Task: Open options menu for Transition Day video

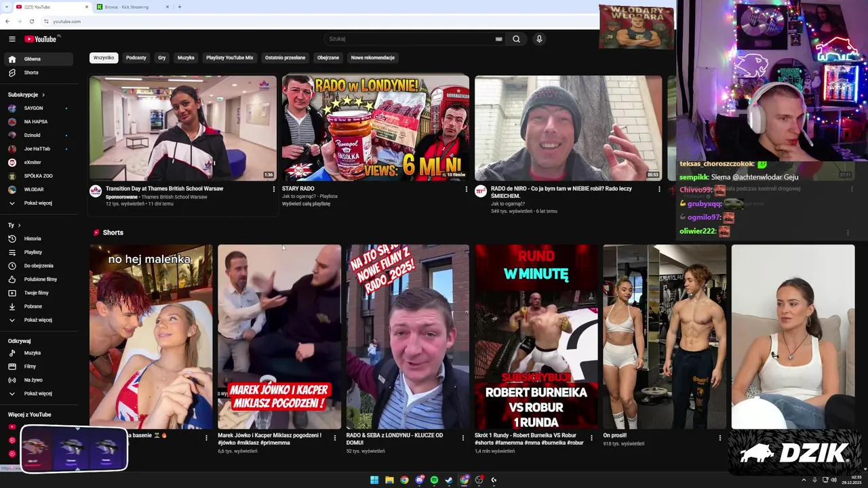Action: pyautogui.click(x=274, y=189)
